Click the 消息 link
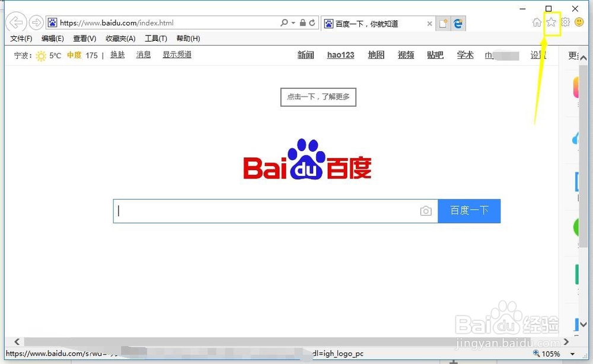This screenshot has height=364, width=593. point(144,55)
